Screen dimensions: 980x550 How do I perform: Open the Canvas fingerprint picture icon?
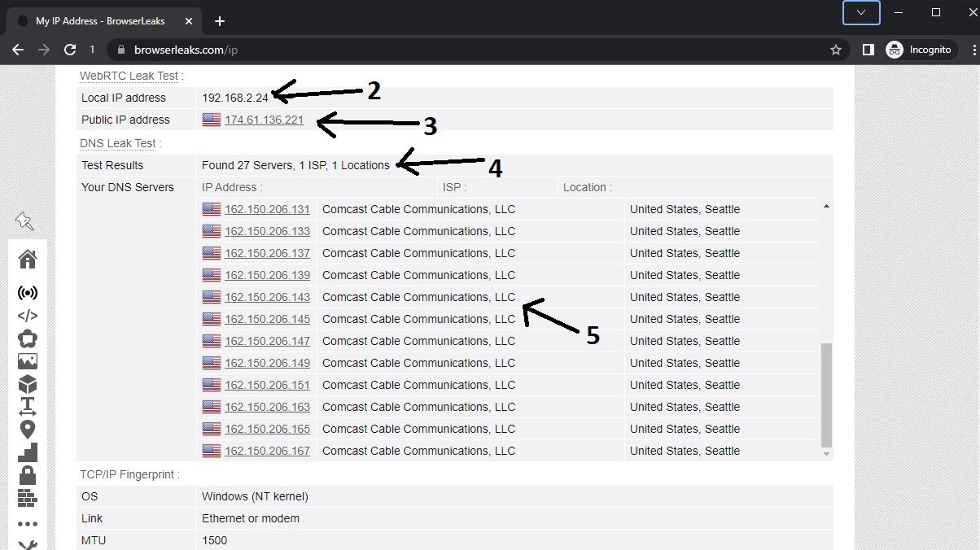(x=28, y=361)
